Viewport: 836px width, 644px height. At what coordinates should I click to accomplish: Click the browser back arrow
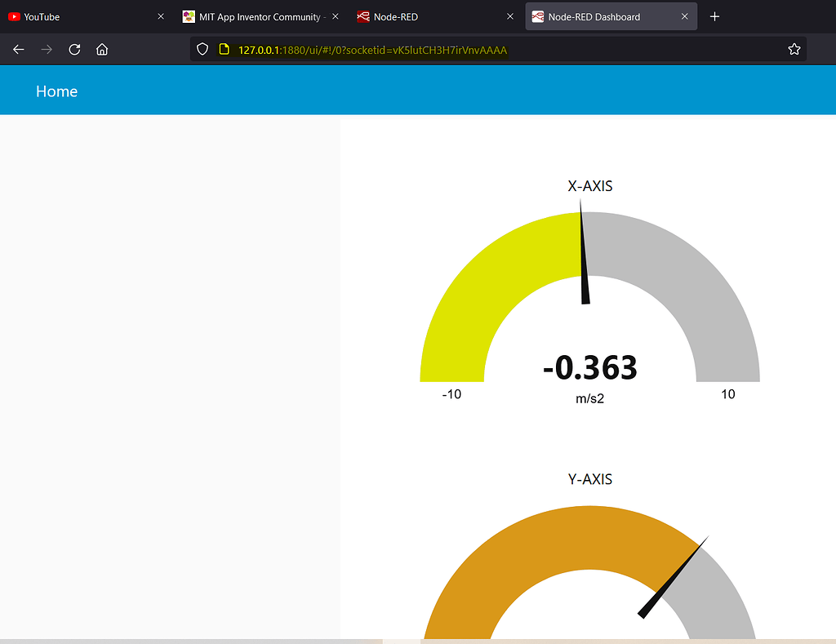(x=19, y=50)
